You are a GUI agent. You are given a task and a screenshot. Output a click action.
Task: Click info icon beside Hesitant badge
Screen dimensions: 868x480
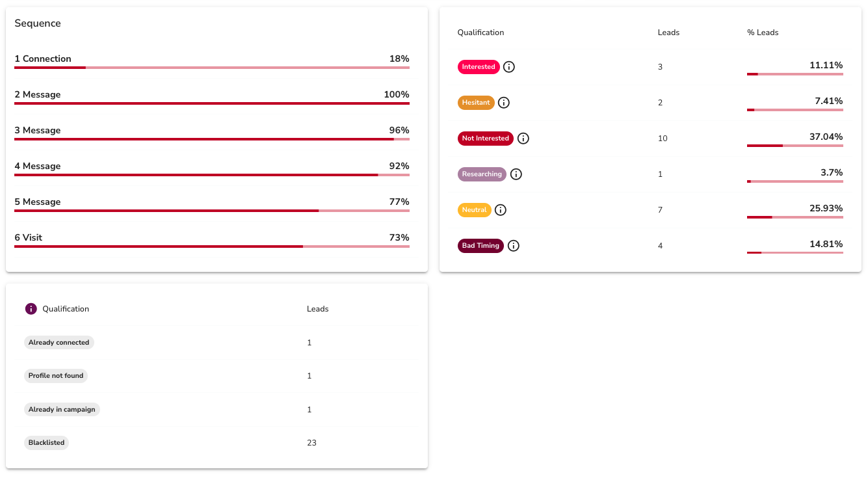pyautogui.click(x=504, y=103)
